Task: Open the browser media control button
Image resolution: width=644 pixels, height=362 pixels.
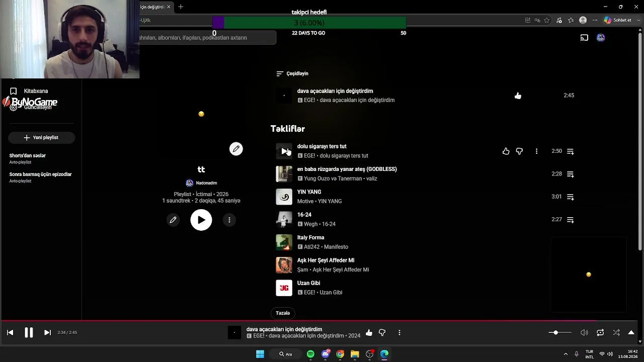Action: (x=559, y=20)
